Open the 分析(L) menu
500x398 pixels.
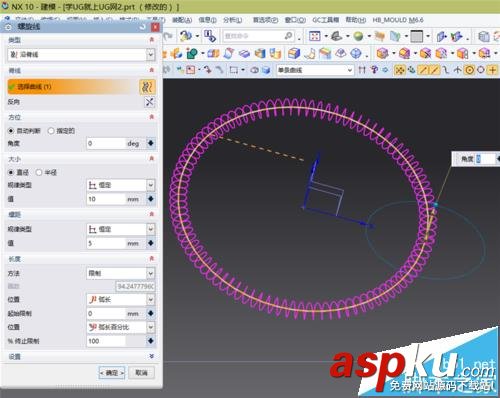pyautogui.click(x=233, y=20)
